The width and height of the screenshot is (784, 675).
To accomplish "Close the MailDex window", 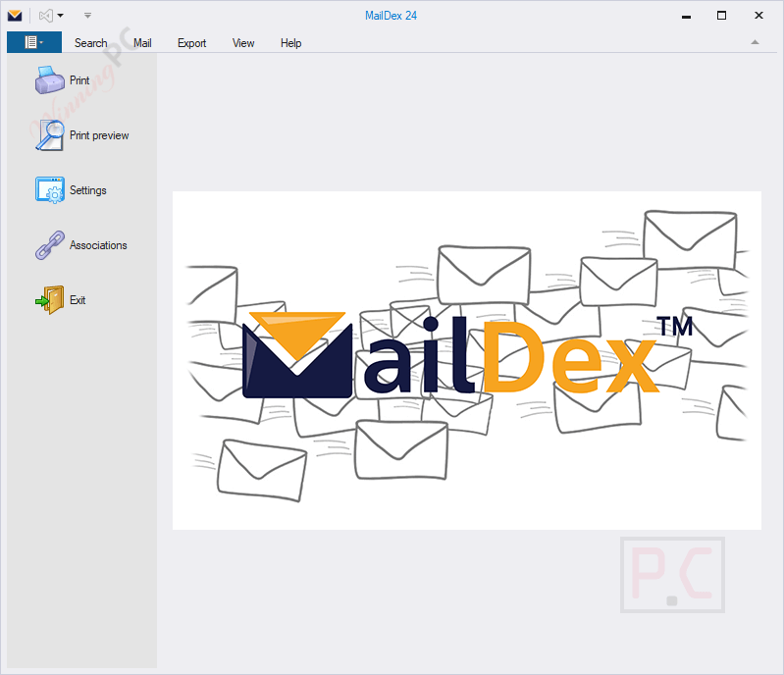I will click(758, 16).
